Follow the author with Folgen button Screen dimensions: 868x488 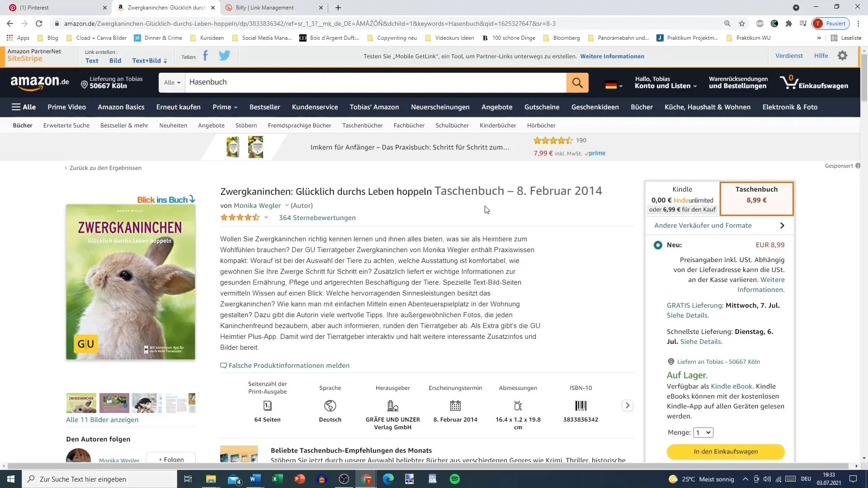[171, 458]
